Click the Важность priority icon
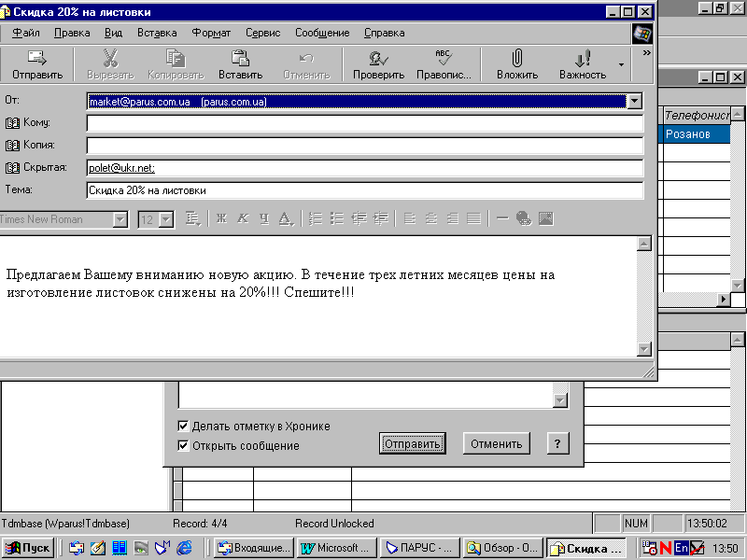The image size is (747, 560). (582, 59)
